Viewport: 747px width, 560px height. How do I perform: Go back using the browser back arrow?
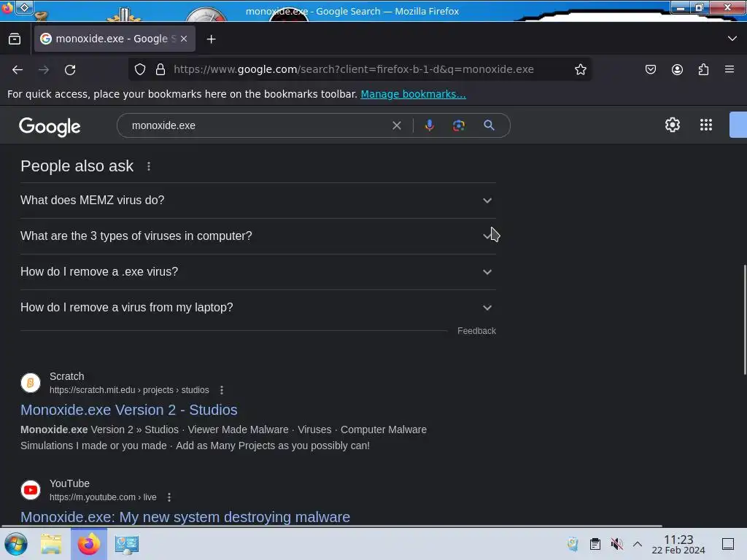(18, 69)
